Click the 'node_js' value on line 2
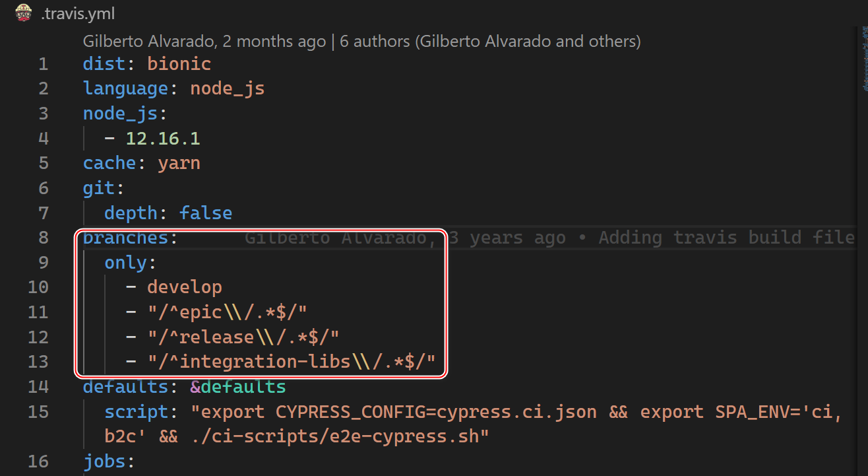This screenshot has height=476, width=868. [228, 88]
